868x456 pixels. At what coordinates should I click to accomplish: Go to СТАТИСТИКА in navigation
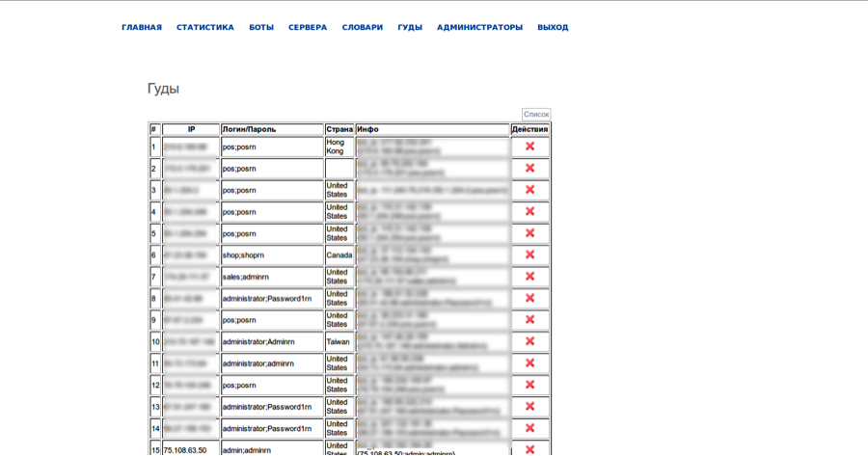pyautogui.click(x=204, y=28)
